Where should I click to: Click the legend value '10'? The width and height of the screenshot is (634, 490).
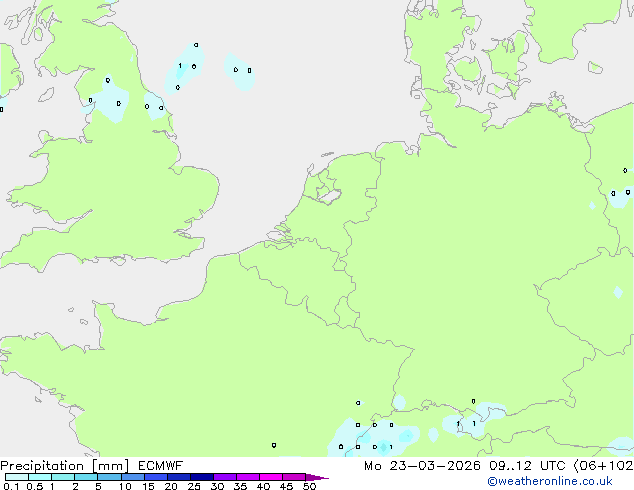125,486
